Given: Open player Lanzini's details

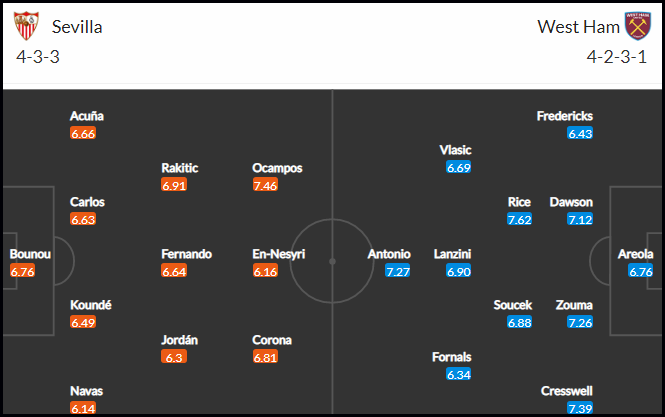Looking at the screenshot, I should point(452,254).
